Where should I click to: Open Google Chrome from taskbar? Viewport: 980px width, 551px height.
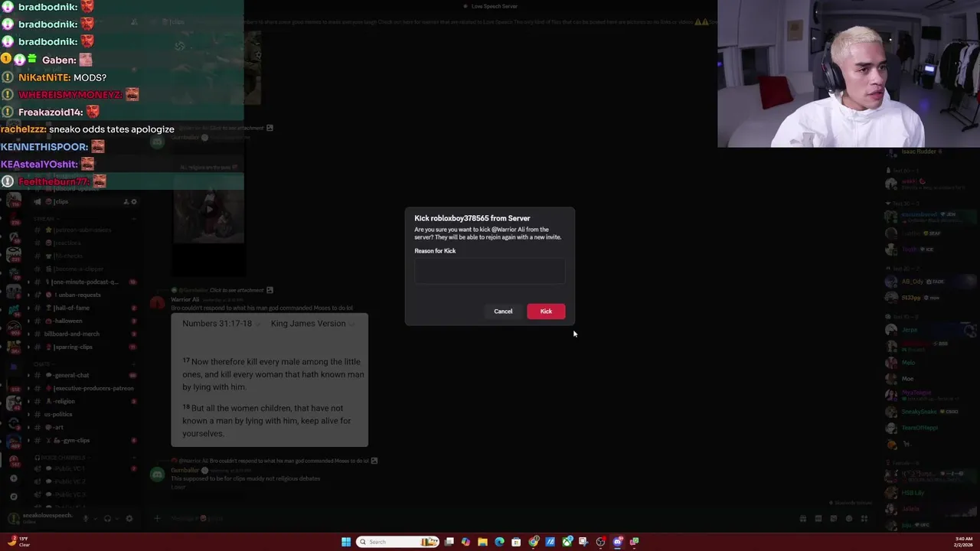534,542
